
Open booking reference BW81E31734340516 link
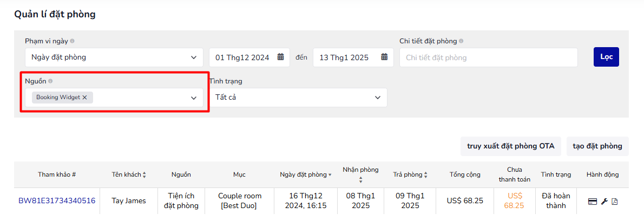pyautogui.click(x=57, y=201)
